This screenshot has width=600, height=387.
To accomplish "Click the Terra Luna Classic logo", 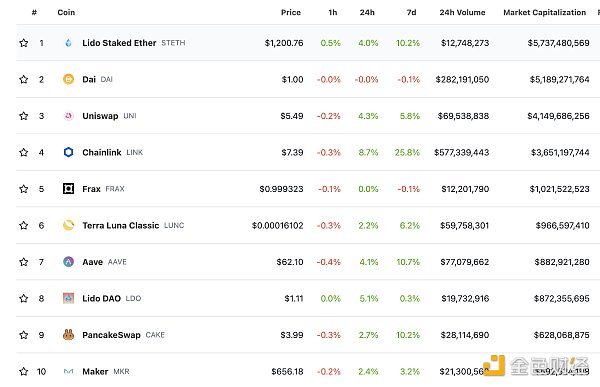I will 68,225.
